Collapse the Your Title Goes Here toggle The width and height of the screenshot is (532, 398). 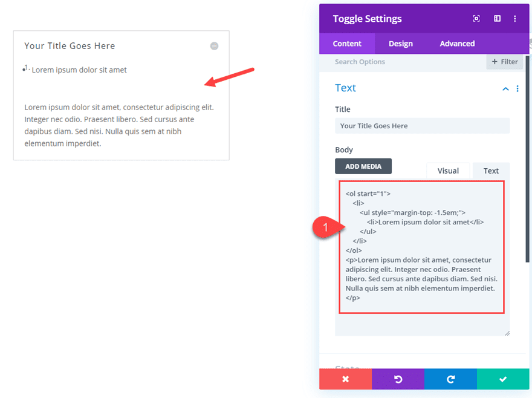[214, 45]
